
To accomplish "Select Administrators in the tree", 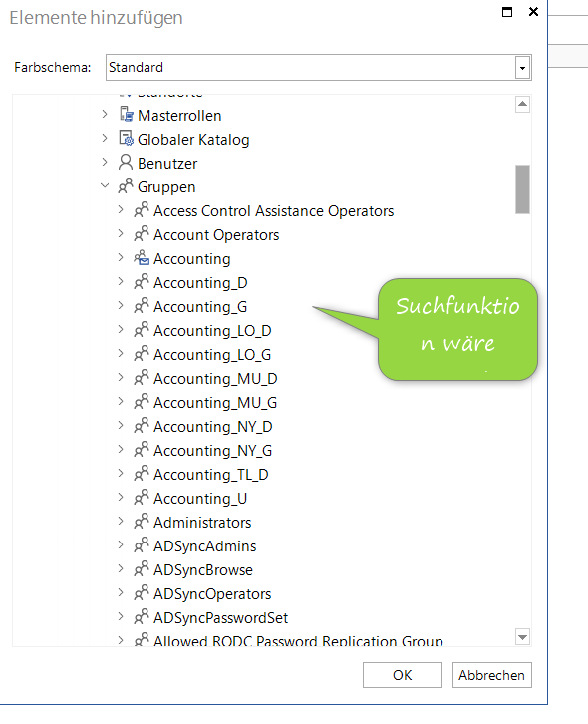I will pyautogui.click(x=202, y=523).
